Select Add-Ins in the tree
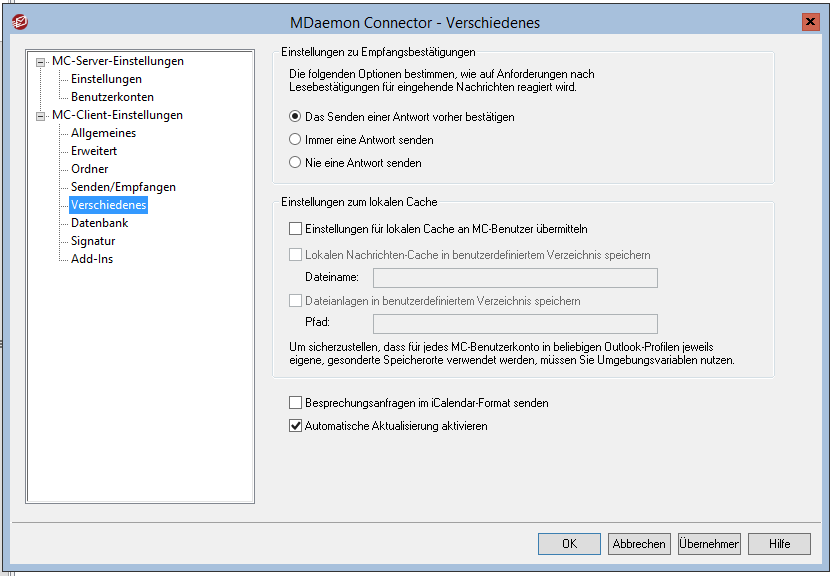 (x=92, y=259)
